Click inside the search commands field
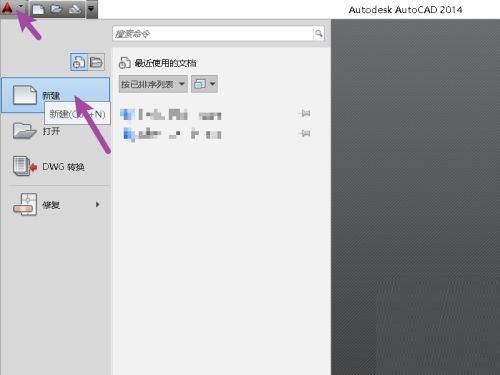This screenshot has height=375, width=500. (213, 34)
